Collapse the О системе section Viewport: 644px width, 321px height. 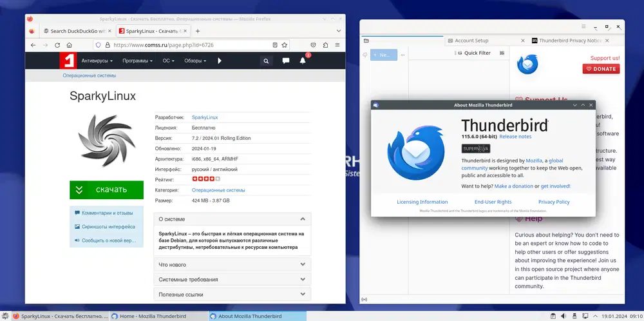coord(232,219)
